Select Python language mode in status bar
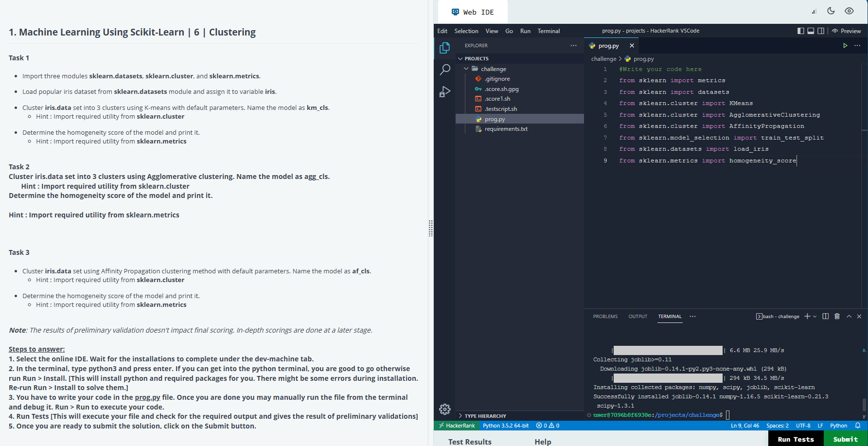The width and height of the screenshot is (868, 446). [839, 426]
